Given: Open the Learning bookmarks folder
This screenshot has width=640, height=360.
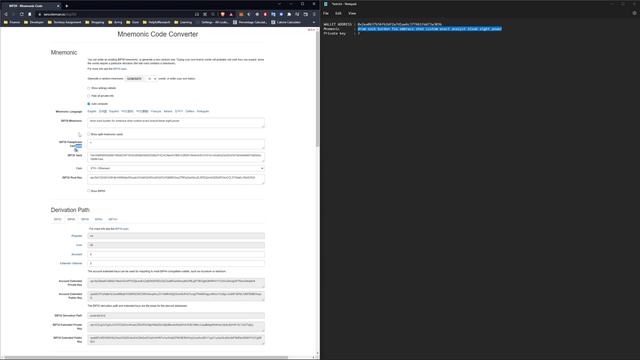Looking at the screenshot, I should (183, 22).
